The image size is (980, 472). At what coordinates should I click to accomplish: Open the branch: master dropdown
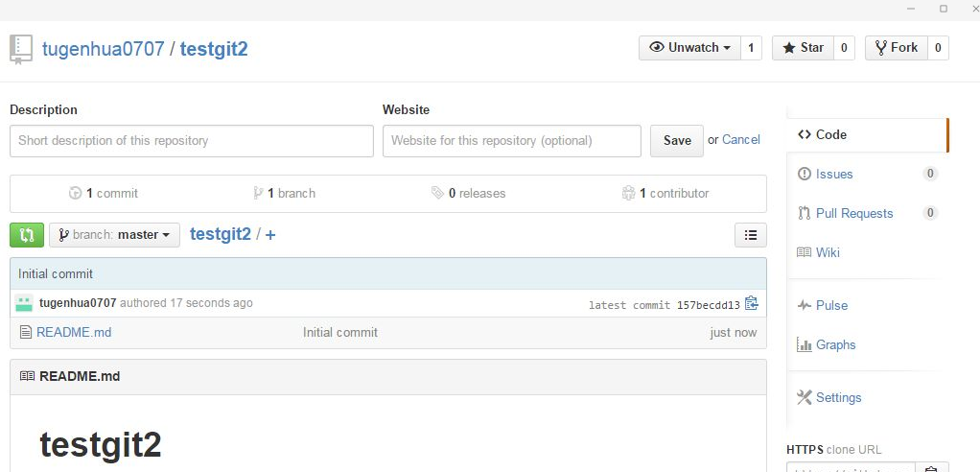pos(114,235)
